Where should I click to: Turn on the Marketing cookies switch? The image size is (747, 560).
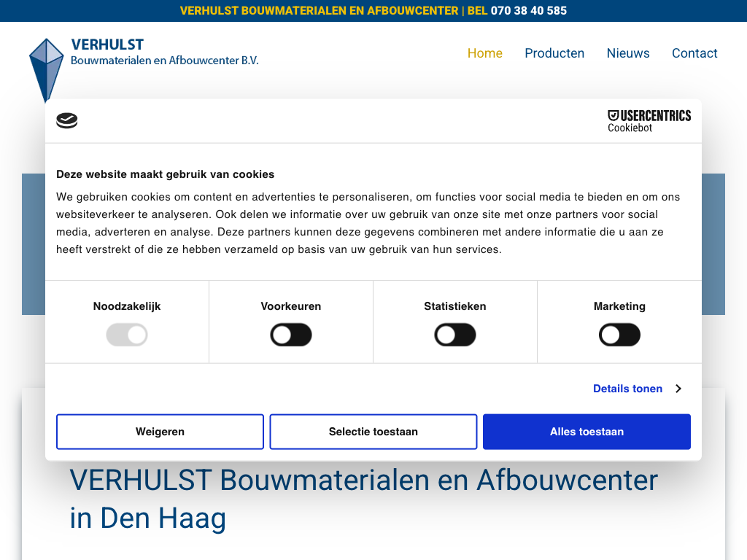tap(619, 335)
